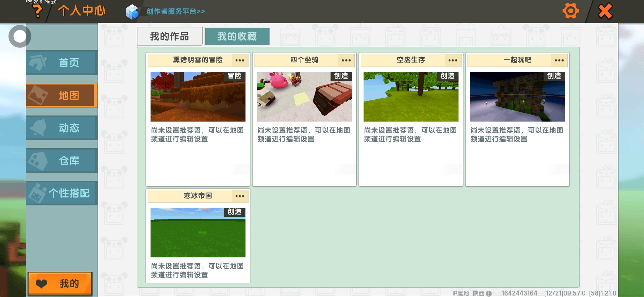Switch to the 我的作品 tab
Screen dimensions: 644x297
click(x=170, y=36)
